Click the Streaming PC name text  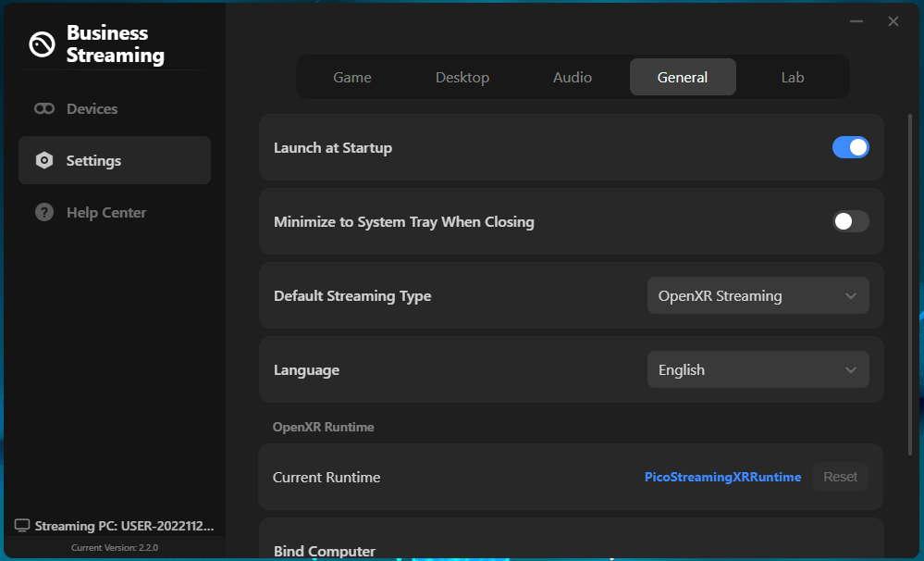click(x=124, y=526)
